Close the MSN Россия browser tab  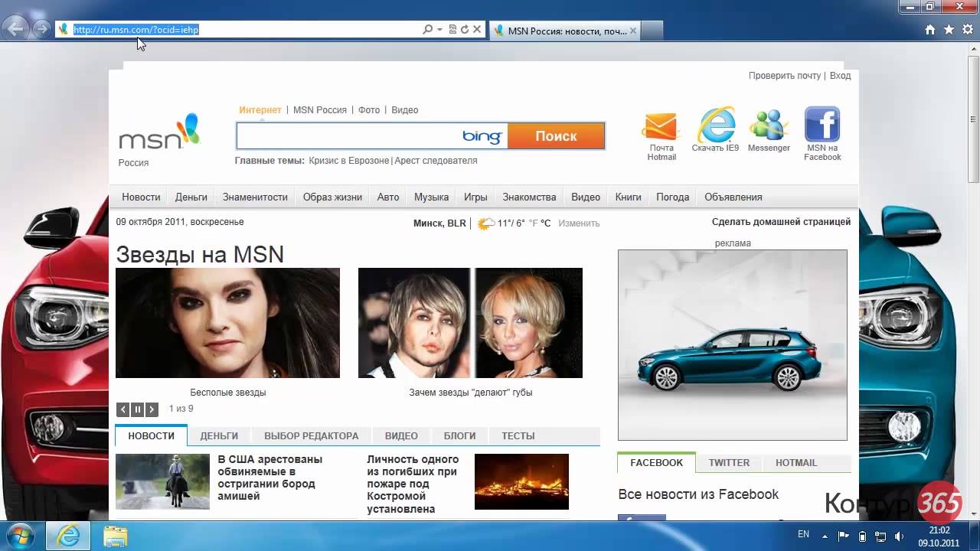coord(633,31)
